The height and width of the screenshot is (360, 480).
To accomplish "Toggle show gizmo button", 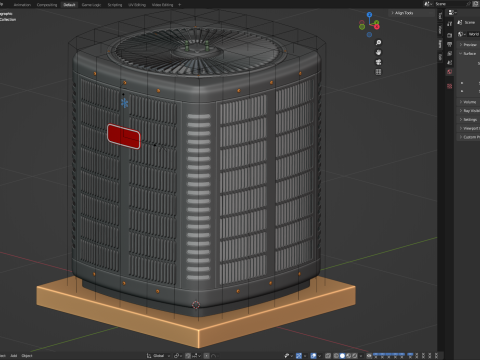I will pos(299,356).
